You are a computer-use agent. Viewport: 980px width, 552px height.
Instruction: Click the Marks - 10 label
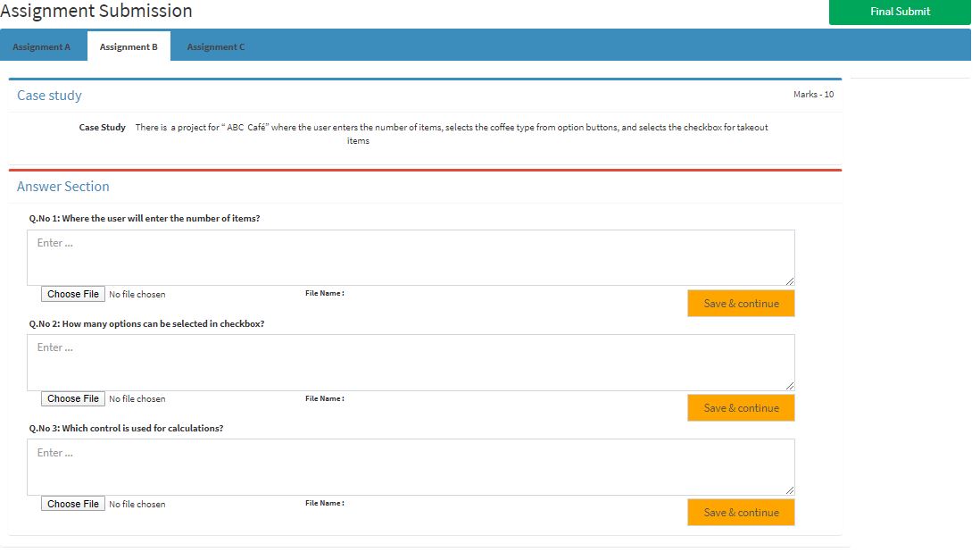(x=813, y=95)
